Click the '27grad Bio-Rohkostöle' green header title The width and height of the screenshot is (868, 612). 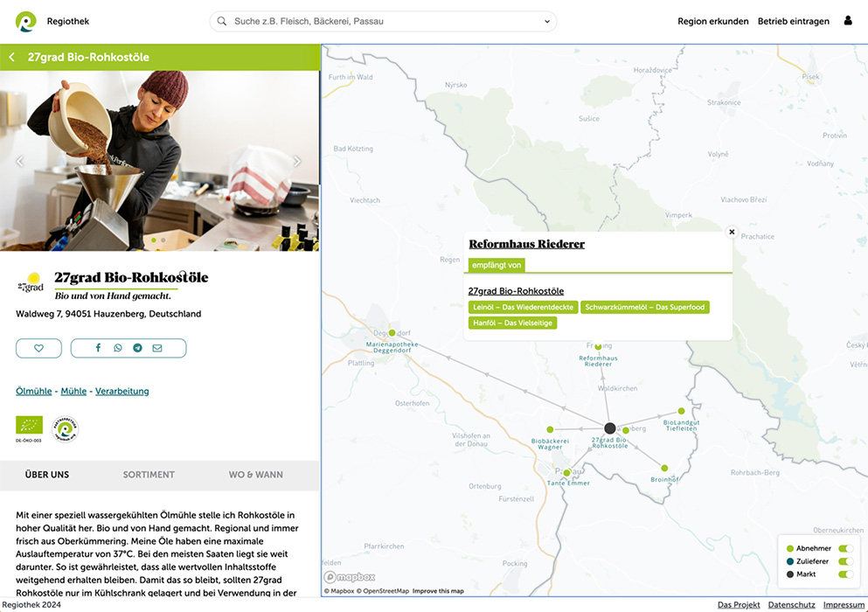tap(88, 57)
